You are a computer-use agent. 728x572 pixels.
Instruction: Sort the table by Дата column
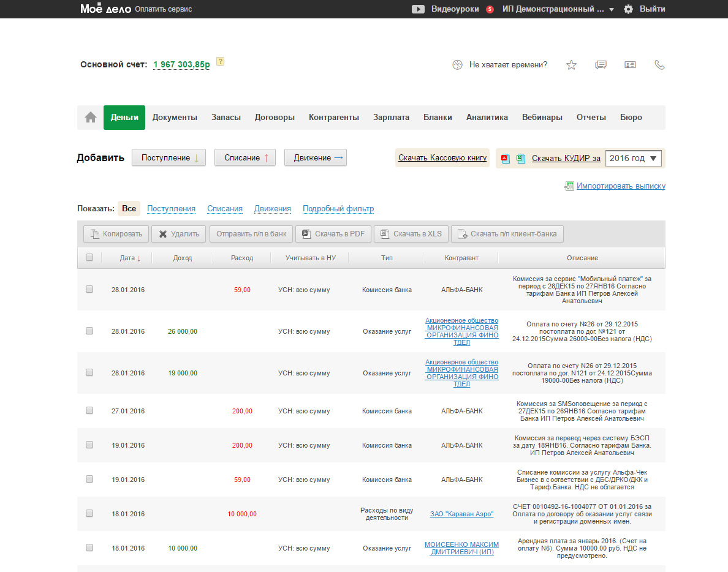coord(130,258)
